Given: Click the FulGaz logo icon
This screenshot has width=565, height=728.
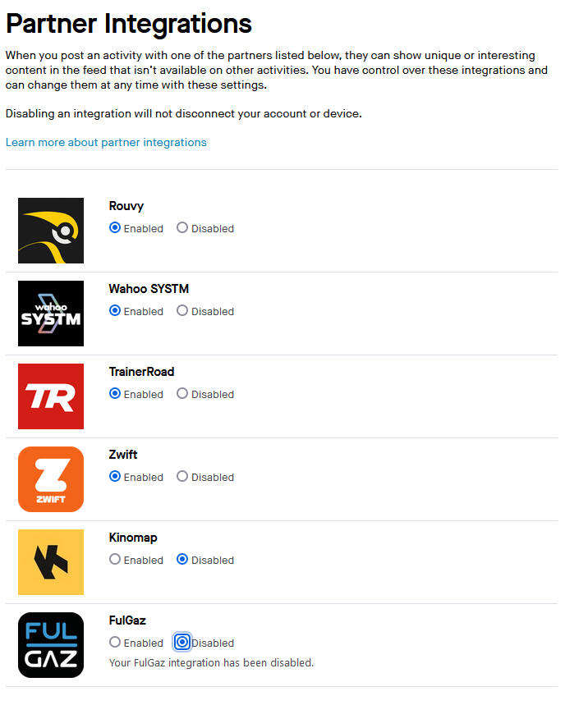Looking at the screenshot, I should click(x=51, y=645).
